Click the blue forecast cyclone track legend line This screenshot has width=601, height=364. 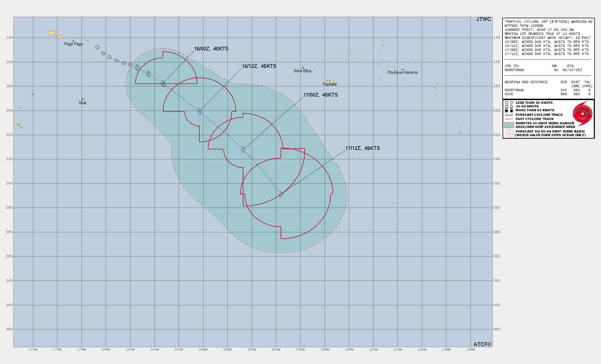[509, 115]
